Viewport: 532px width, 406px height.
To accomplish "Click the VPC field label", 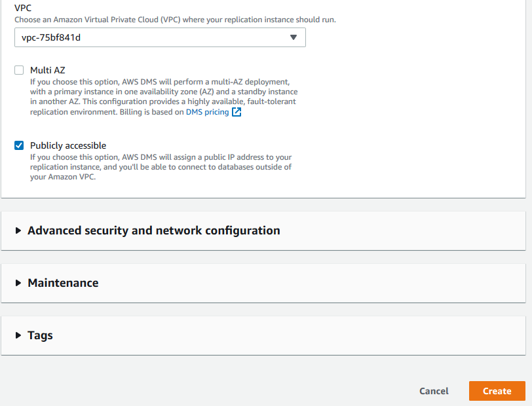I will tap(23, 9).
